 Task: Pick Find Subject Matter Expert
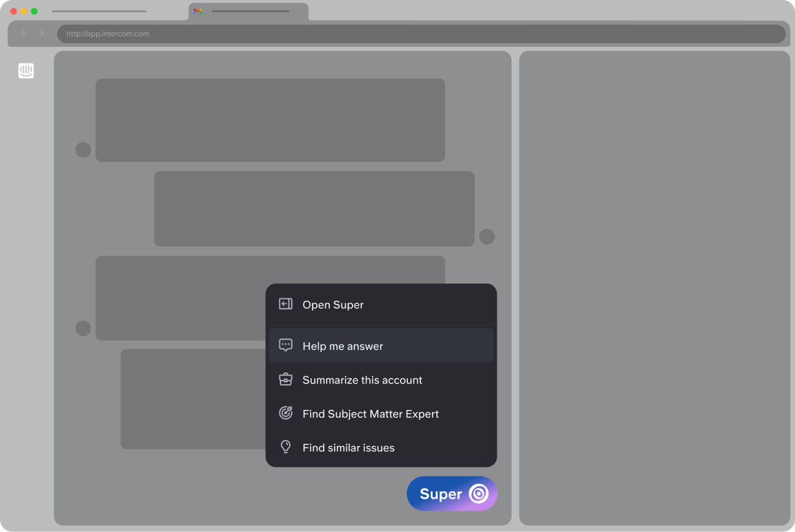[x=381, y=414]
